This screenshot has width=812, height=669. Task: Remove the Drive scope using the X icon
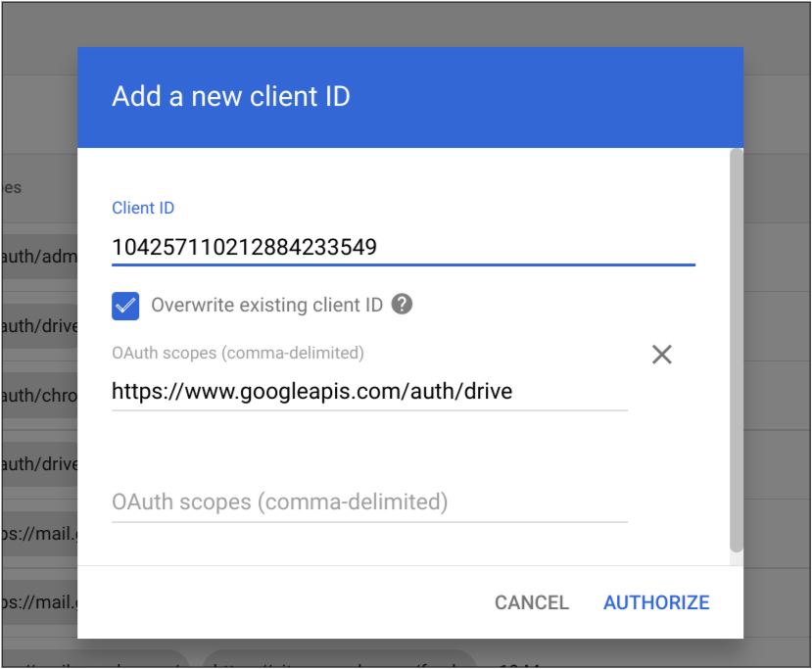(x=661, y=355)
